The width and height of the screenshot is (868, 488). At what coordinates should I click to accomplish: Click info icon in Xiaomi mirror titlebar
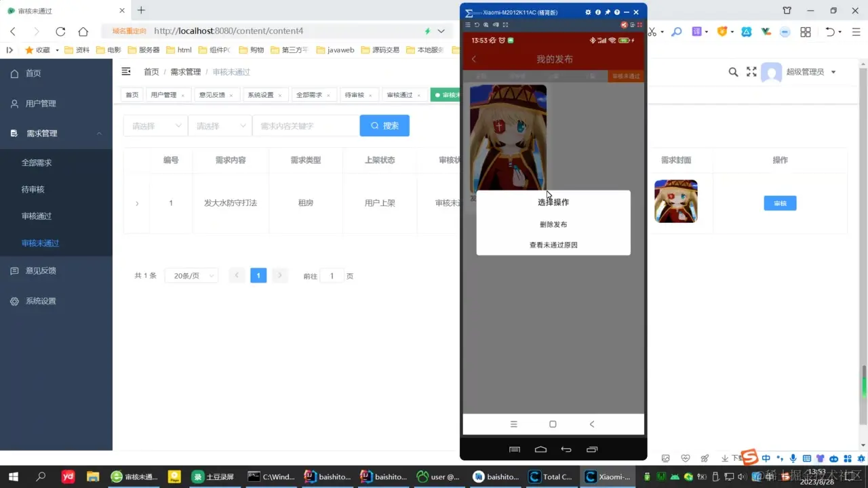click(598, 12)
